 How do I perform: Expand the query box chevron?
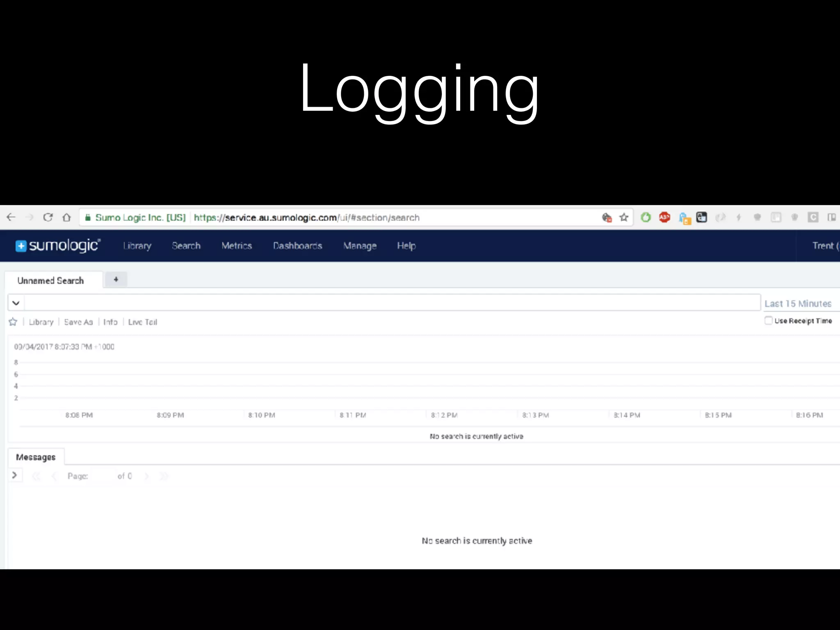16,303
